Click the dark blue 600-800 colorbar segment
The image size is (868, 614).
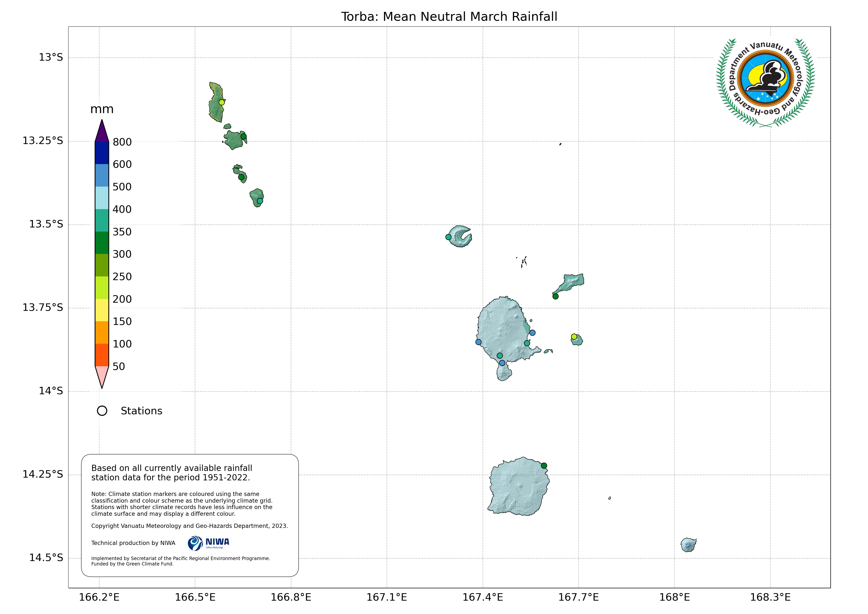(x=102, y=153)
